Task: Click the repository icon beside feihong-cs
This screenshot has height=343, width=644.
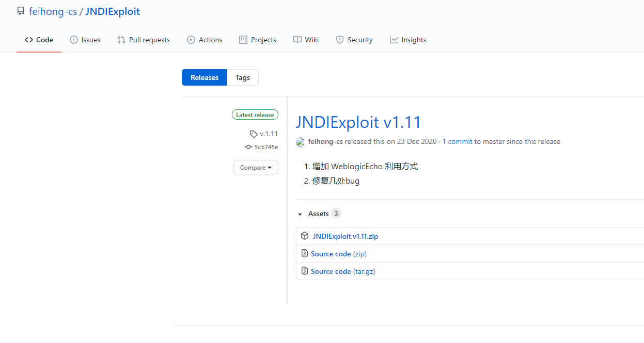Action: click(21, 11)
